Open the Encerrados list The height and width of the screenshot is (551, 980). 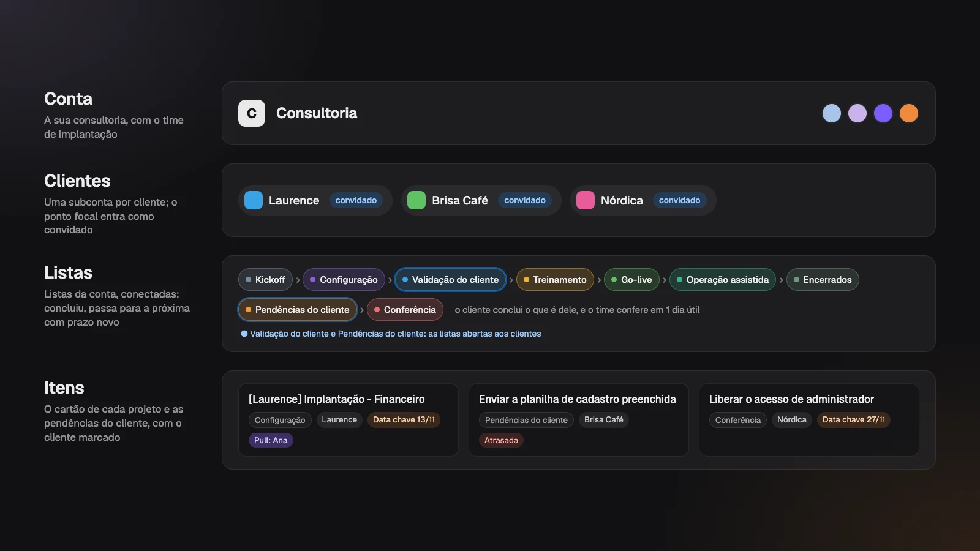pyautogui.click(x=823, y=280)
